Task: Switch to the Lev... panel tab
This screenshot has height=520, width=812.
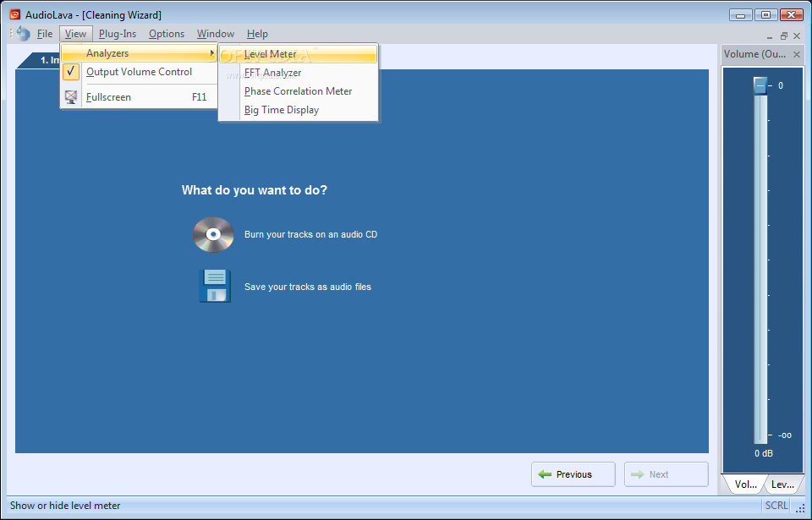Action: tap(782, 484)
